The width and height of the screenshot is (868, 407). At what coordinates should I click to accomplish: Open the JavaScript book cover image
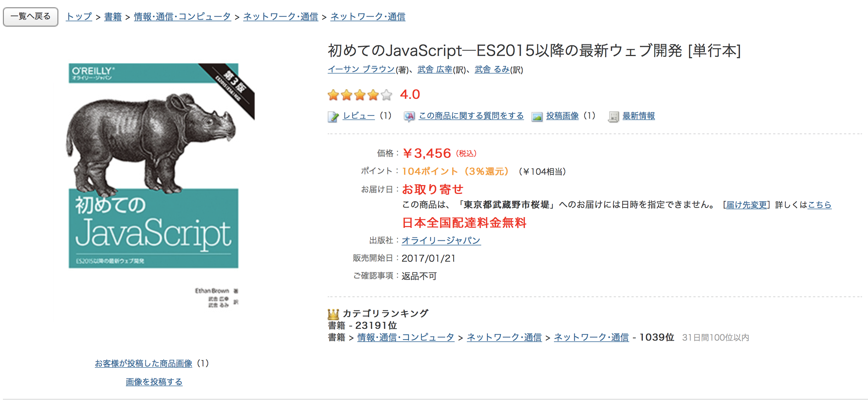[x=154, y=166]
